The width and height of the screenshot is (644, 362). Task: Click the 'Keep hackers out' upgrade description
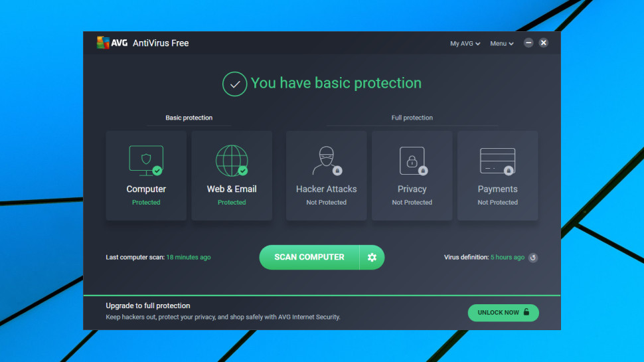coord(223,317)
